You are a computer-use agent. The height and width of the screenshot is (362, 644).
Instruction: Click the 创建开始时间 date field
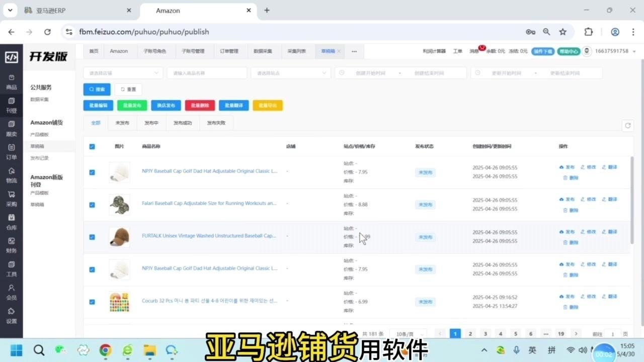370,73
